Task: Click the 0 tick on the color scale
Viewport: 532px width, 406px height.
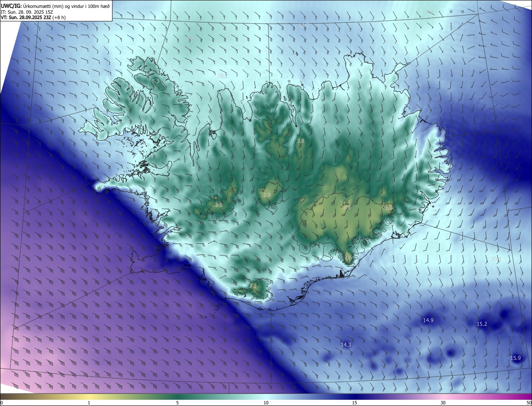Action: click(2, 403)
